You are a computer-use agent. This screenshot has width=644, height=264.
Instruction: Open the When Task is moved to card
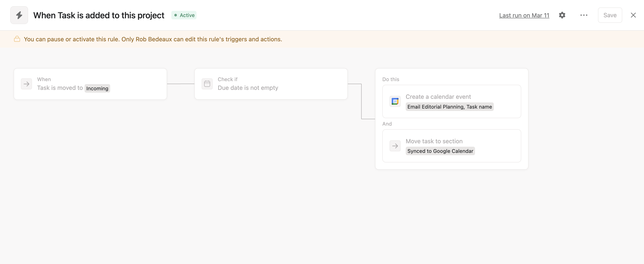pos(90,84)
